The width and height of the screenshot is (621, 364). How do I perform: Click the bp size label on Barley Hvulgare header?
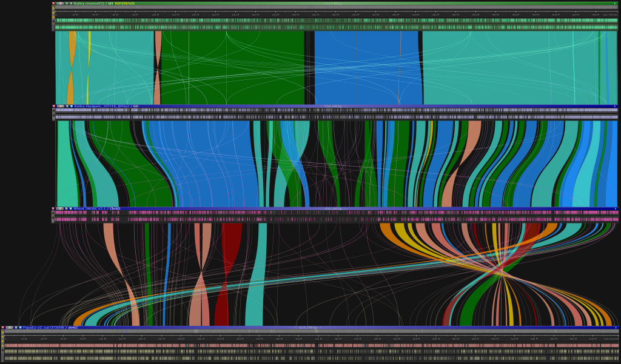333,106
